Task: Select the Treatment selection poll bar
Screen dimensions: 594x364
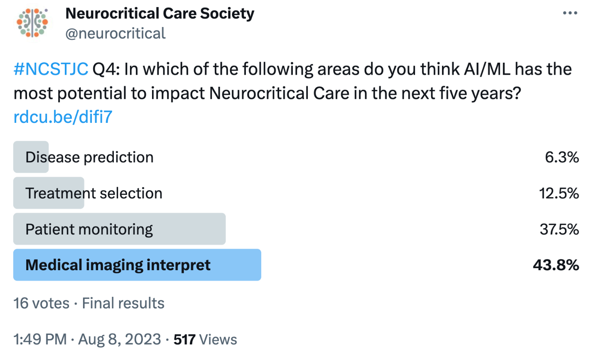Action: 94,193
